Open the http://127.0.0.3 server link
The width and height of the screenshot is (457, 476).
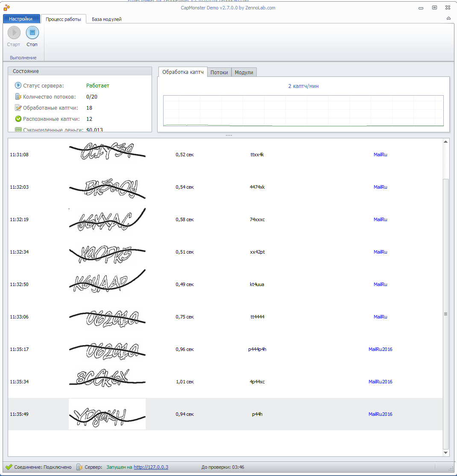pyautogui.click(x=151, y=467)
